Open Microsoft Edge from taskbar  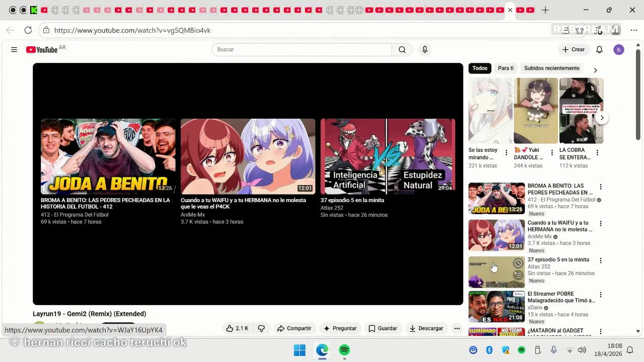coord(322,350)
